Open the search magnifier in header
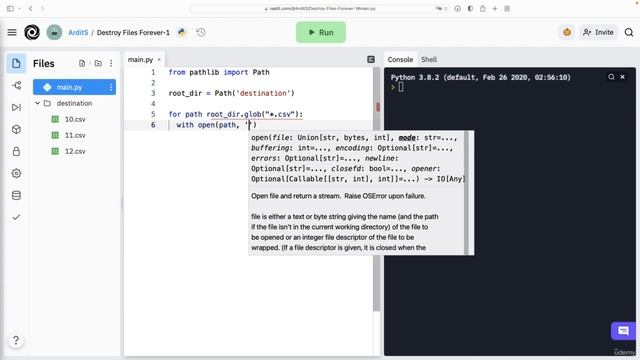640x360 pixels. [629, 32]
